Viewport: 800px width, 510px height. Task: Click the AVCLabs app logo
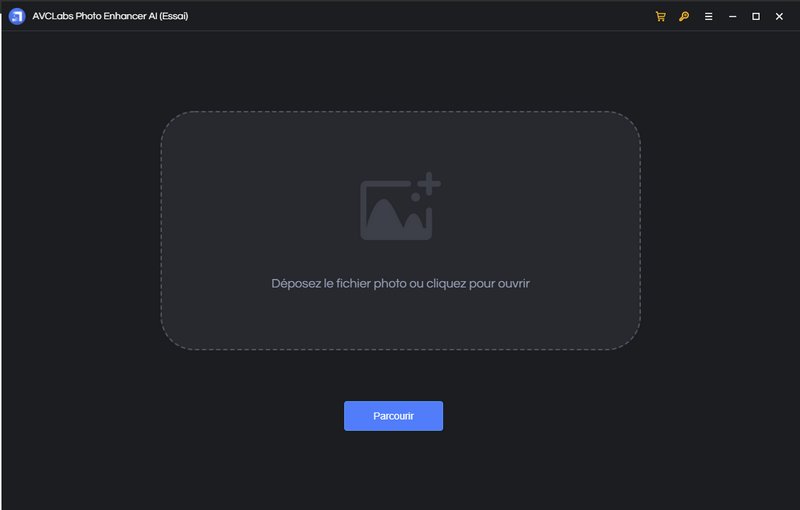click(17, 16)
